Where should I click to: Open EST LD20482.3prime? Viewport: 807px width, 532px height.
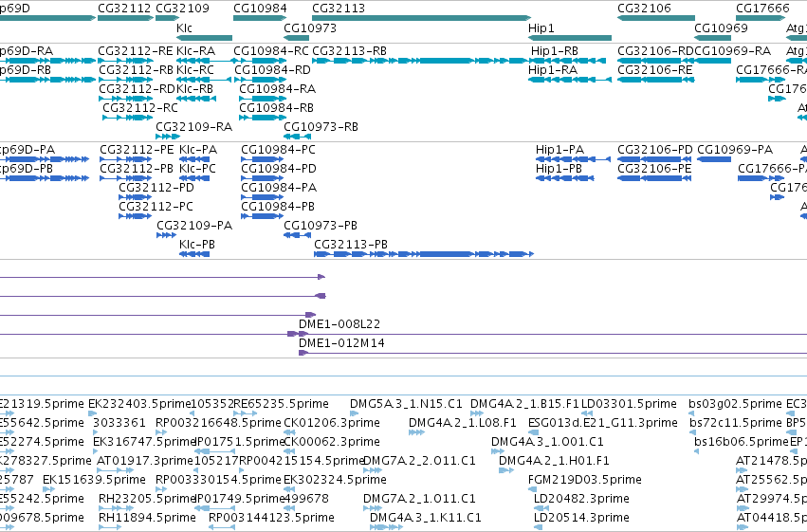[541, 509]
